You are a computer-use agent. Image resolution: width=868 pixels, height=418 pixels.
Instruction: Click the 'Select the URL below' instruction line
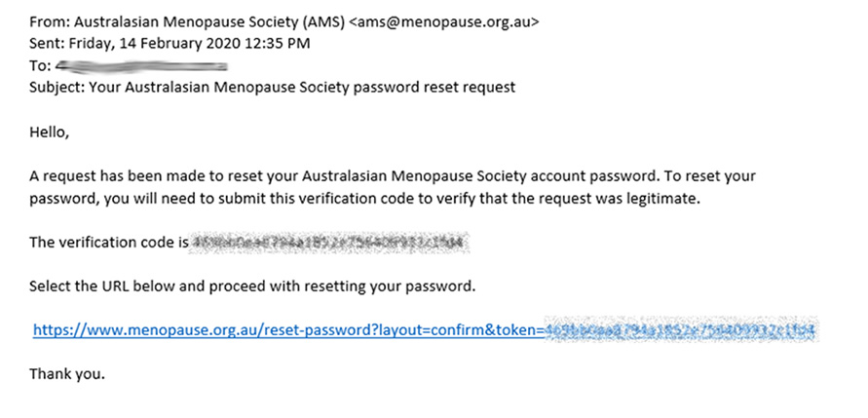[x=252, y=286]
